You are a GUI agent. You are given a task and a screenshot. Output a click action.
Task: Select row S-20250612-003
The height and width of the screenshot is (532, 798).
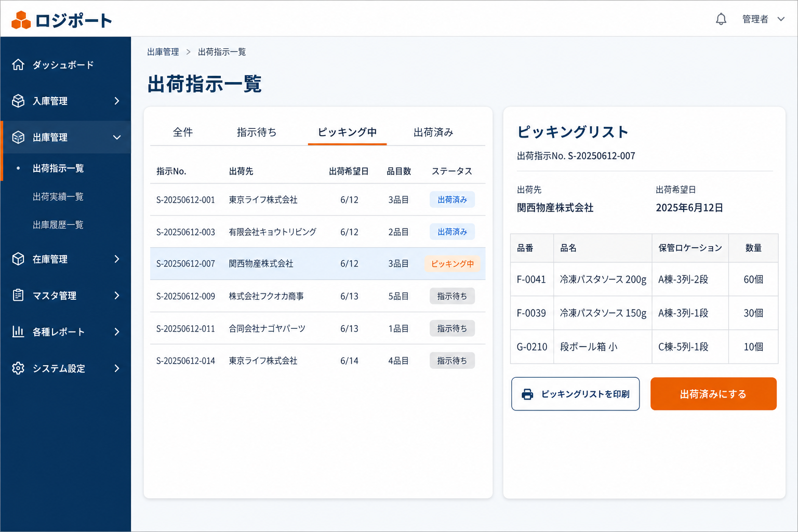coord(318,232)
